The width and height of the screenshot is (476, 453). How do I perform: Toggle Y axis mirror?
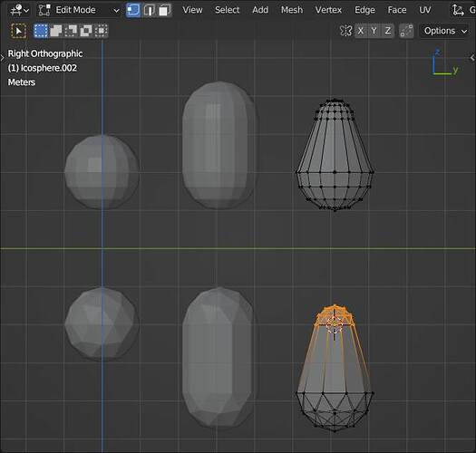374,31
